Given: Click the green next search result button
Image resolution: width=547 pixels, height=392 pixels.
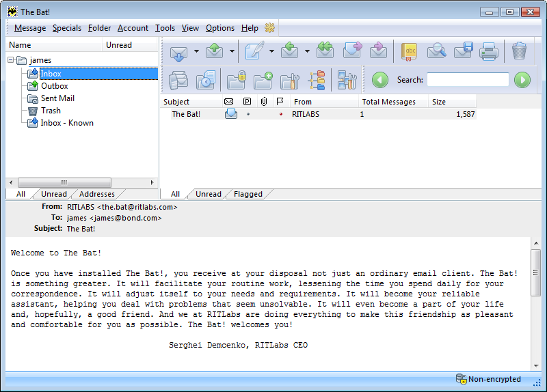Looking at the screenshot, I should click(x=522, y=80).
